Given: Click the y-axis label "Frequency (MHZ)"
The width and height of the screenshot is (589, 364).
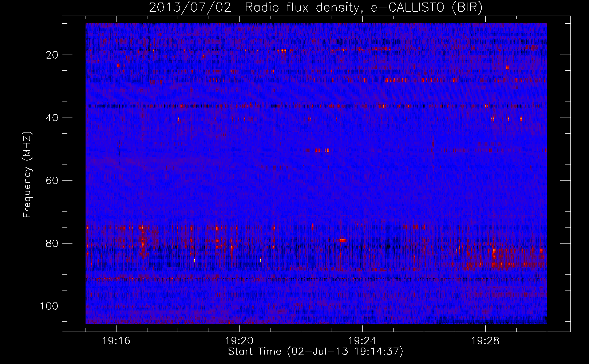Looking at the screenshot, I should [x=27, y=175].
